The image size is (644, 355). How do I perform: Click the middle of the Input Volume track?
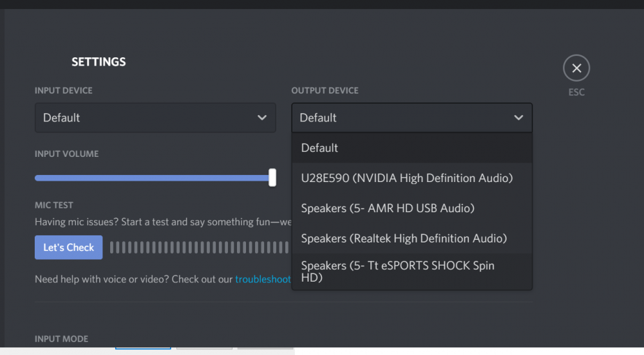pos(153,177)
